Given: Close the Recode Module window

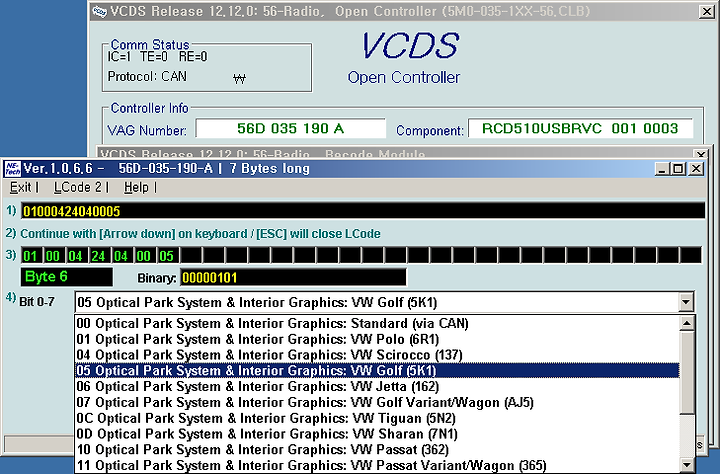Looking at the screenshot, I should 701,154.
